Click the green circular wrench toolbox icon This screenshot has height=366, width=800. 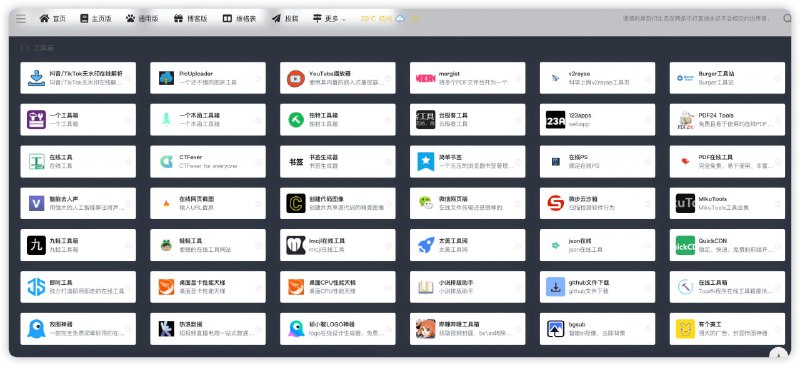click(296, 120)
